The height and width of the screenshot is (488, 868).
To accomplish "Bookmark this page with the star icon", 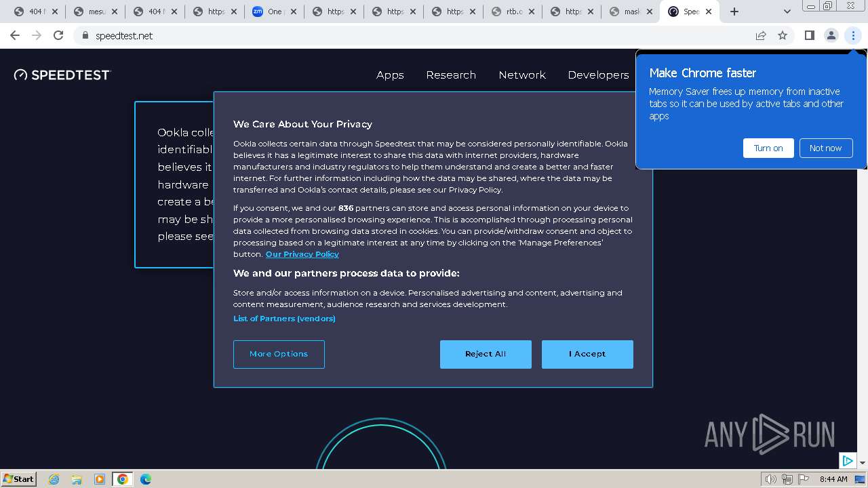I will pos(783,35).
